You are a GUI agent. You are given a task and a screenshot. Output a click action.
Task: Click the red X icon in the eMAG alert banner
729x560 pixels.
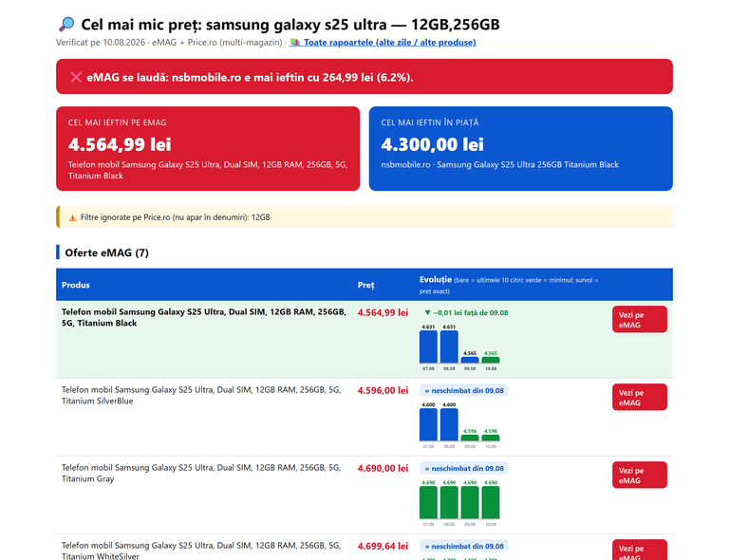tap(76, 77)
